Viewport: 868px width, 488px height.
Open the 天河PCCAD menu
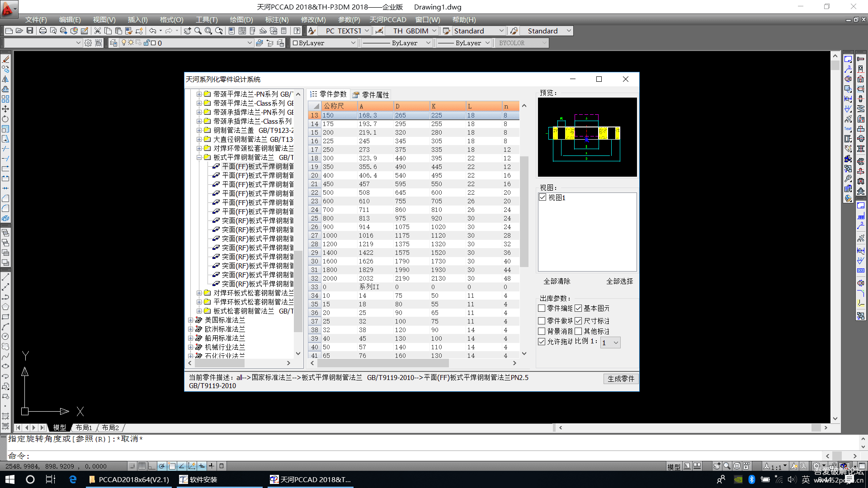point(388,19)
